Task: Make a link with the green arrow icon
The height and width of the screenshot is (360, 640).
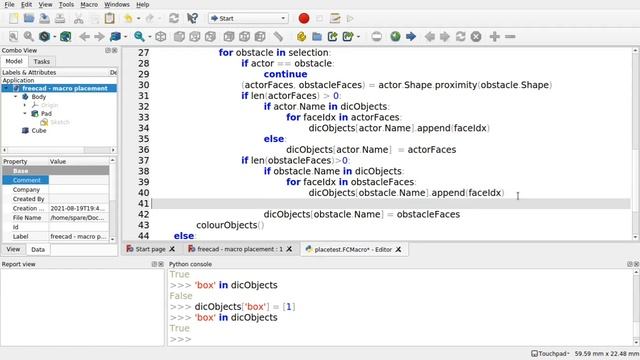Action: (332, 36)
